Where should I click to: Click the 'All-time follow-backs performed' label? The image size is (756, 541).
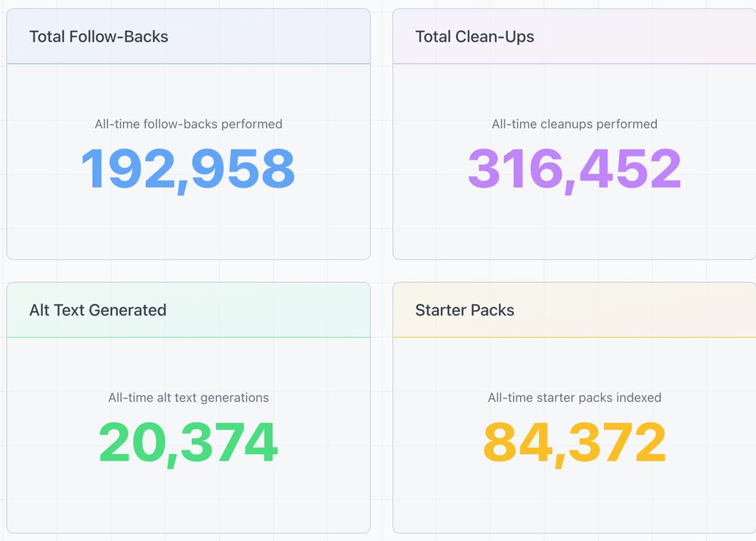187,123
